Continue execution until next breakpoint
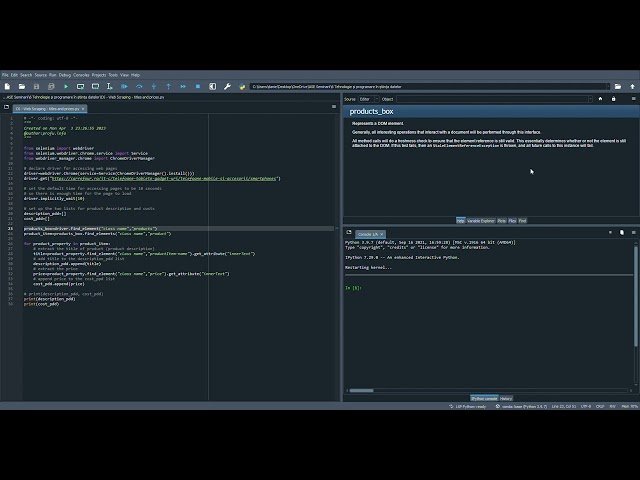Viewport: 640px width, 480px height. (183, 87)
